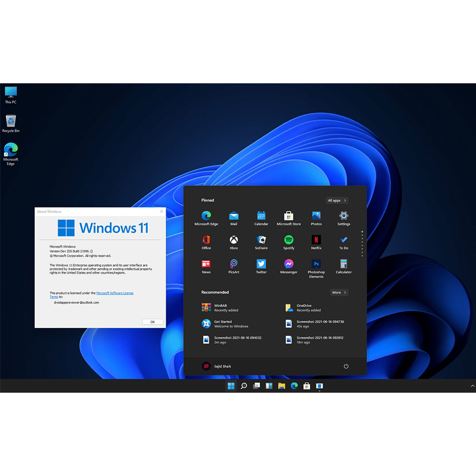Open the News app

point(206,267)
